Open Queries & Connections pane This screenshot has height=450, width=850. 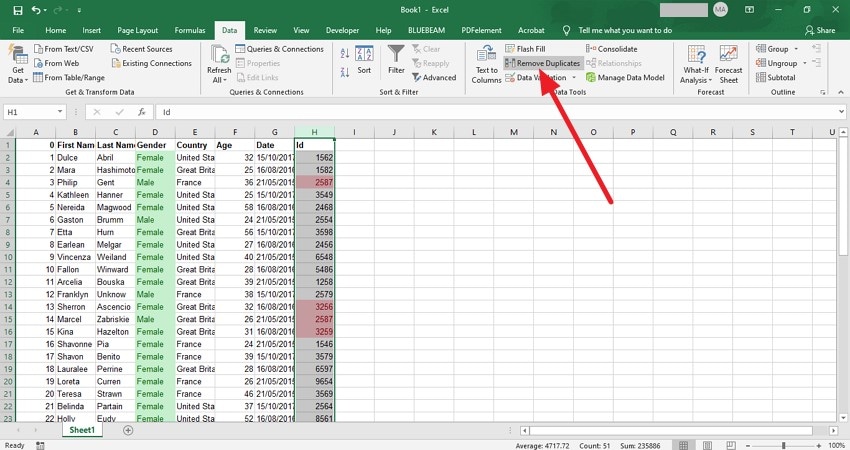279,49
